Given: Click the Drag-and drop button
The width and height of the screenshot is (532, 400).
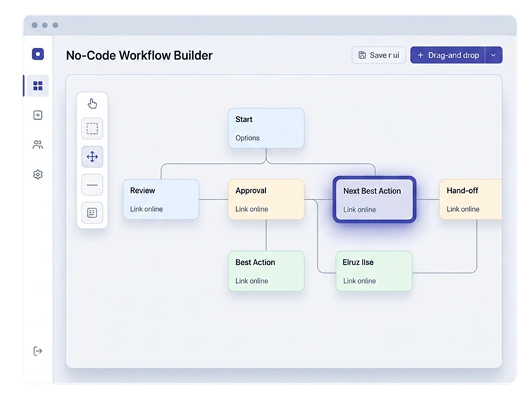Looking at the screenshot, I should point(447,55).
